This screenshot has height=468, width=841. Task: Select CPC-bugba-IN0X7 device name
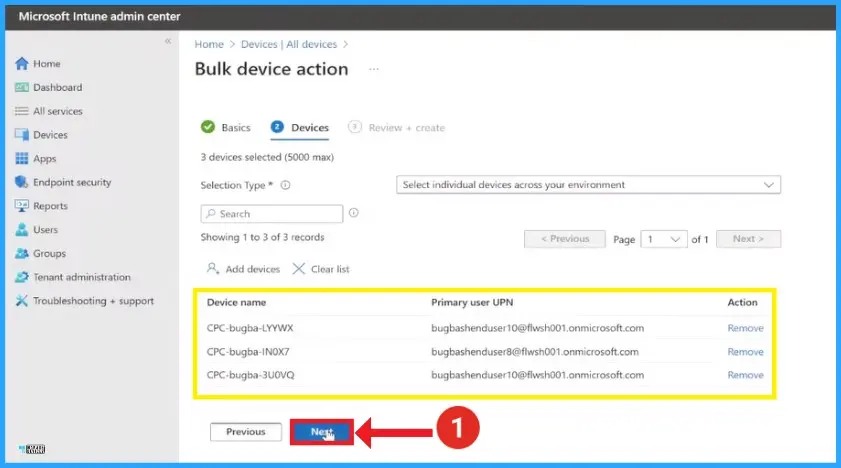248,352
